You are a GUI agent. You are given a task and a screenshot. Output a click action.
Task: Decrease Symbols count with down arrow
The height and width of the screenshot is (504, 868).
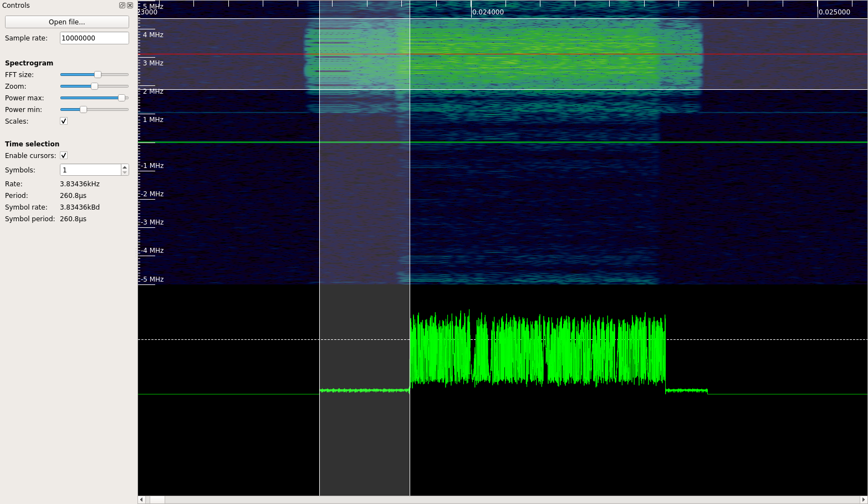(x=125, y=172)
